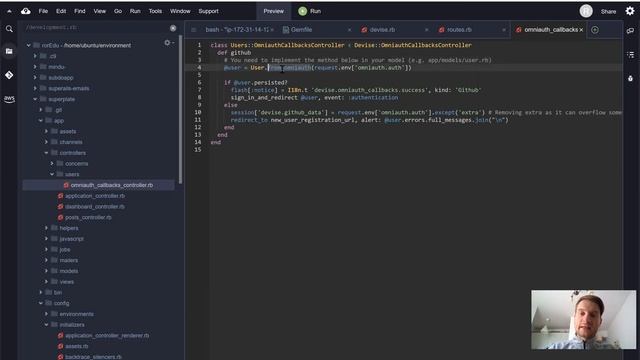Switch to the devise.rb tab

[382, 30]
